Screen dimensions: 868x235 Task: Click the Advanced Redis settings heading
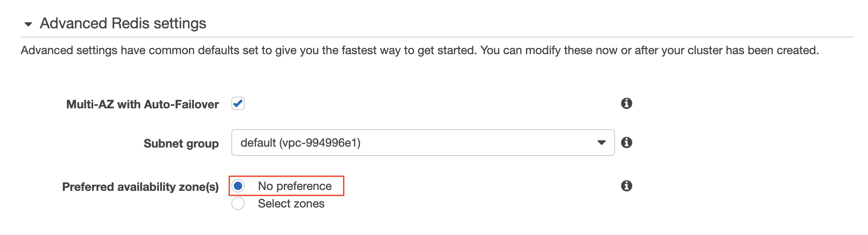[123, 23]
